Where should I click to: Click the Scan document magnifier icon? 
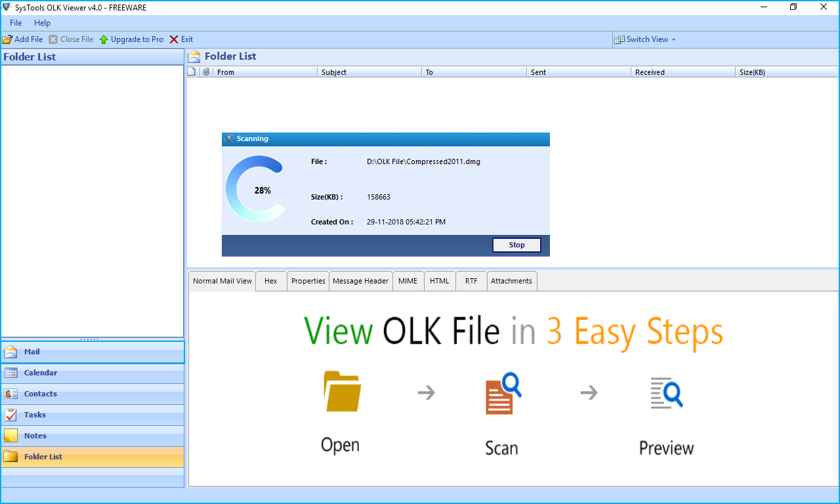click(x=503, y=393)
